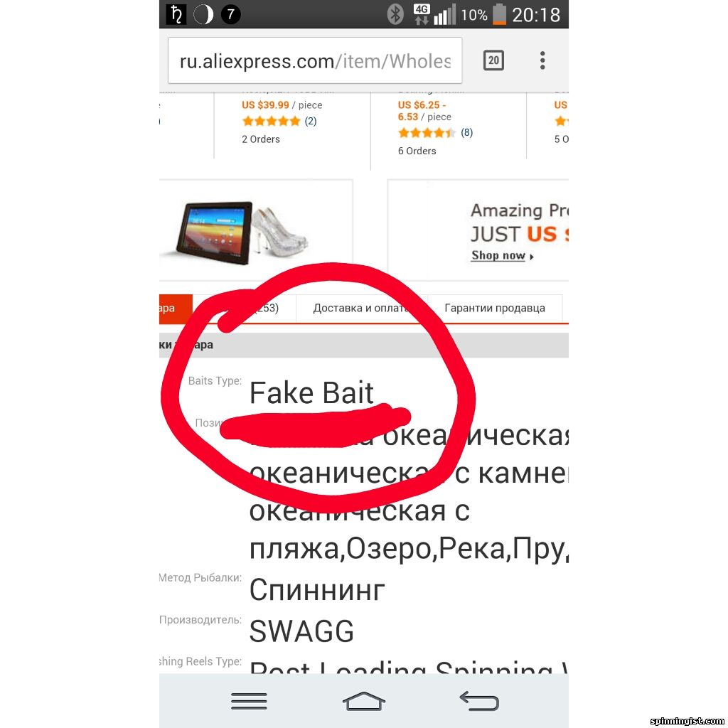The height and width of the screenshot is (728, 728).
Task: Tap the half-moon notification icon
Action: pos(203,14)
